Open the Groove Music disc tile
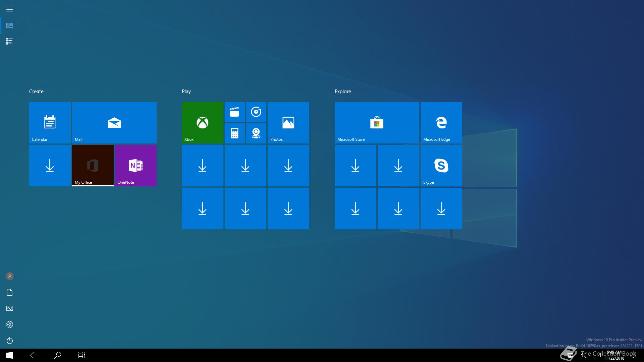The image size is (644, 362). coord(256,112)
